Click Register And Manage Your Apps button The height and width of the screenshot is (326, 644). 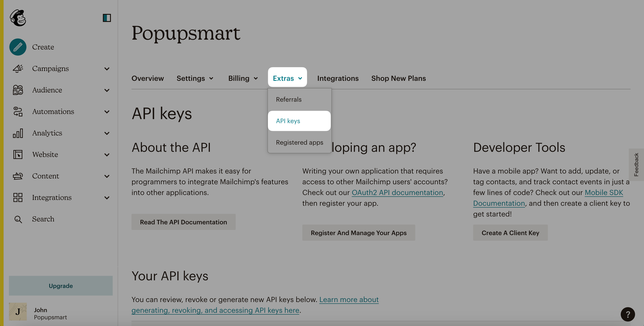(358, 232)
